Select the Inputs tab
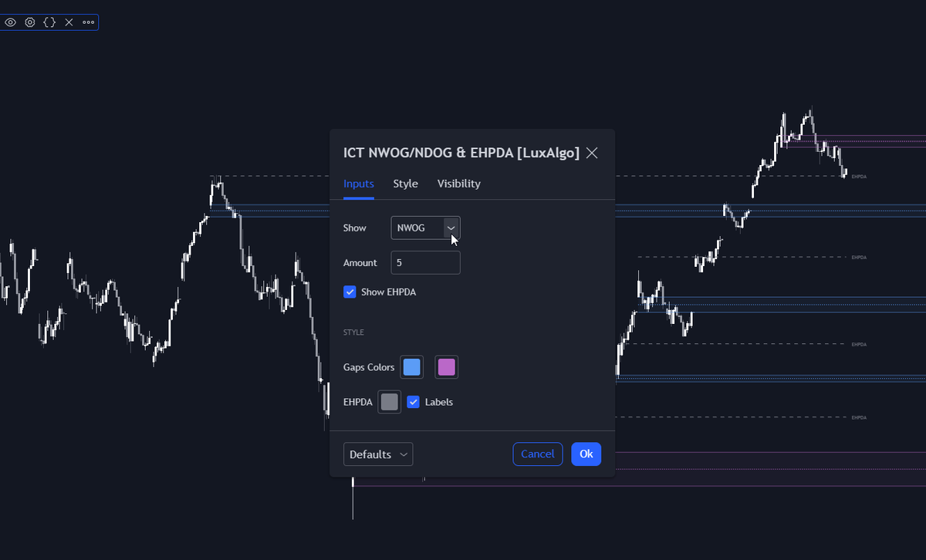The width and height of the screenshot is (926, 560). tap(358, 184)
